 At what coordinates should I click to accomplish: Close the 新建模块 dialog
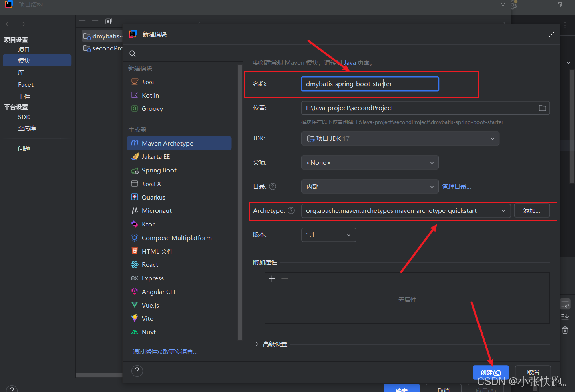pyautogui.click(x=551, y=34)
